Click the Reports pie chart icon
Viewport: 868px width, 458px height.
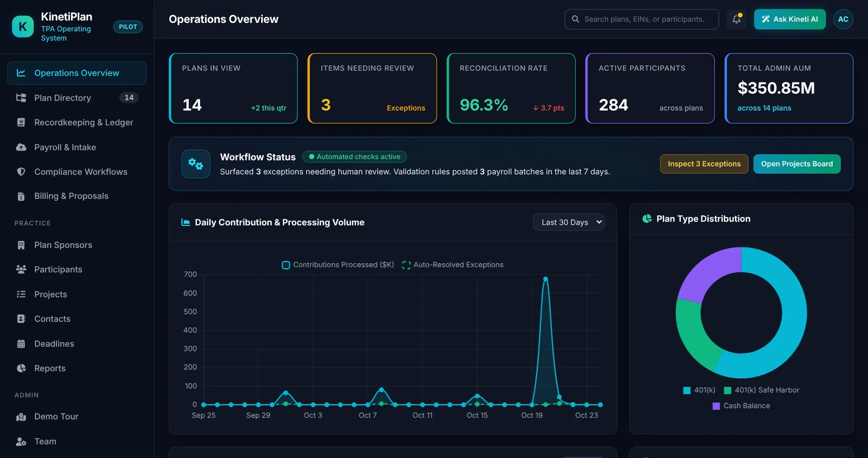(21, 368)
